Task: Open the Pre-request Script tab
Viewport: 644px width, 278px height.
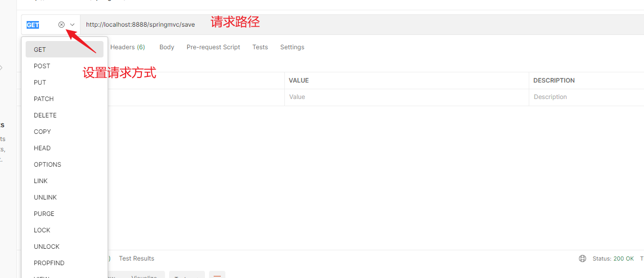Action: [x=213, y=47]
